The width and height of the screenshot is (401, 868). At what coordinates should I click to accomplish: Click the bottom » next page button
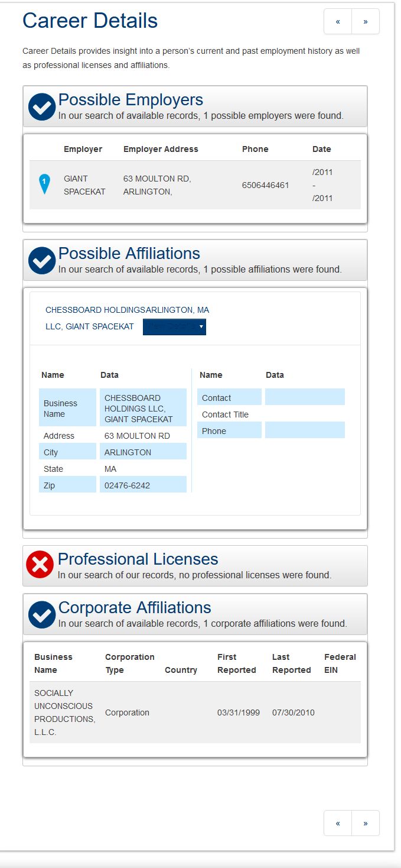click(366, 823)
